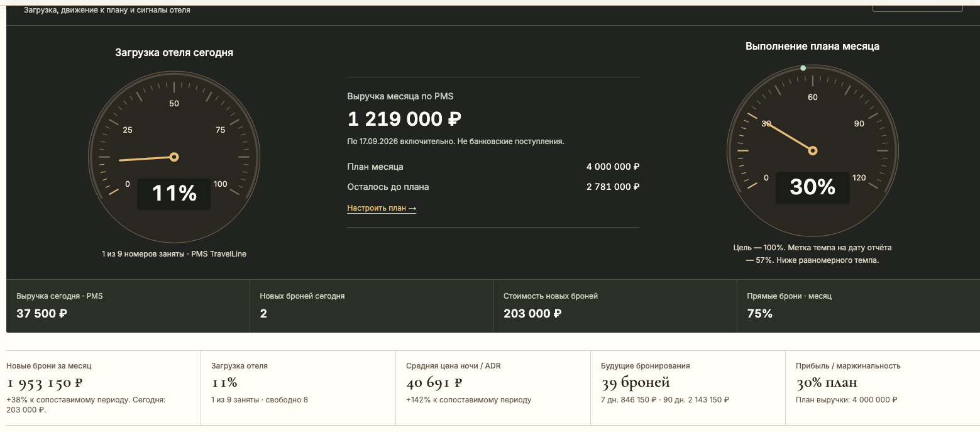
Task: Select the "39 броней" future bookings value
Action: (636, 382)
